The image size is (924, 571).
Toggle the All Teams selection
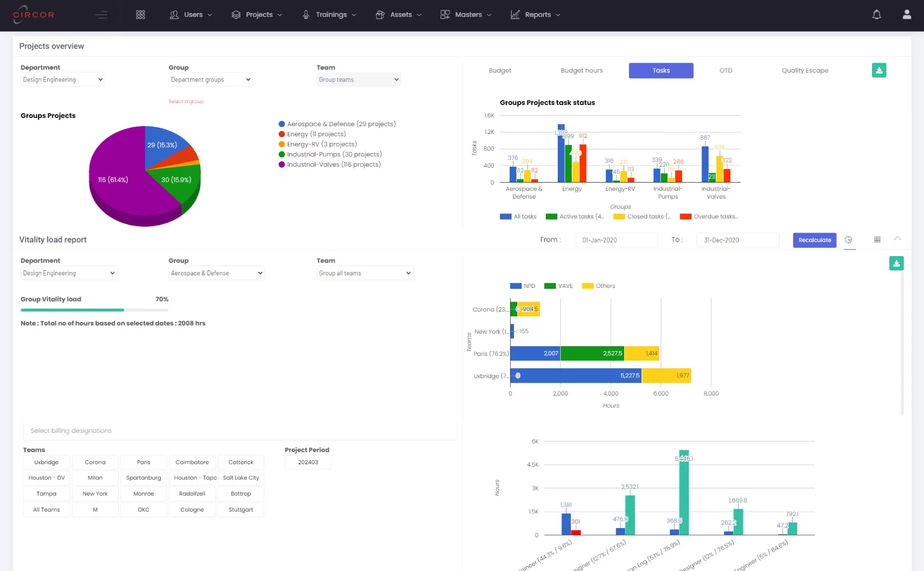pyautogui.click(x=46, y=510)
